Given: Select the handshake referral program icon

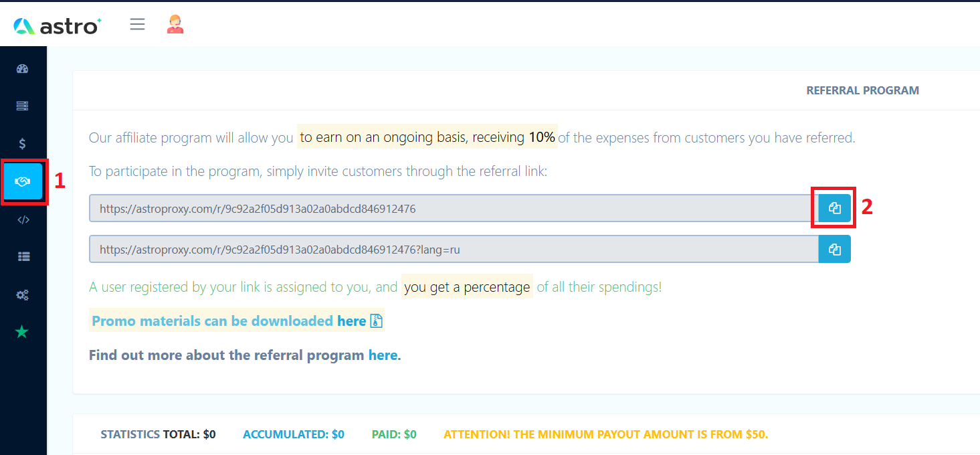Looking at the screenshot, I should [22, 181].
